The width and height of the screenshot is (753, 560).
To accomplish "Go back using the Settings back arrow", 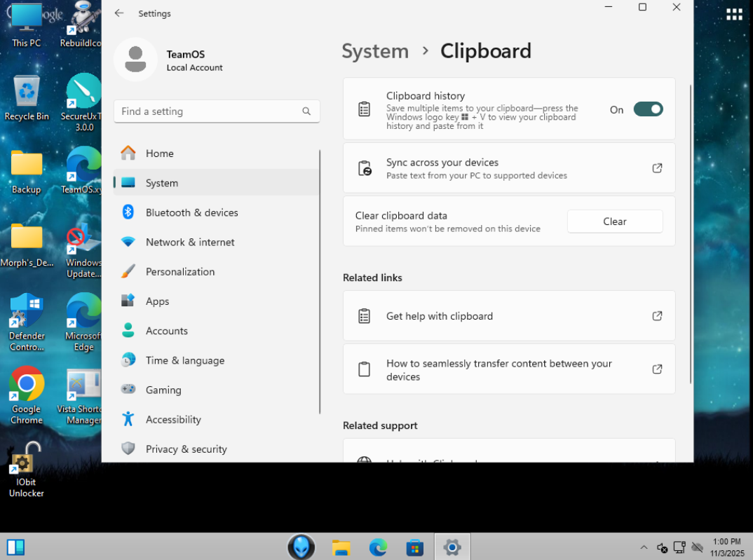I will 119,13.
